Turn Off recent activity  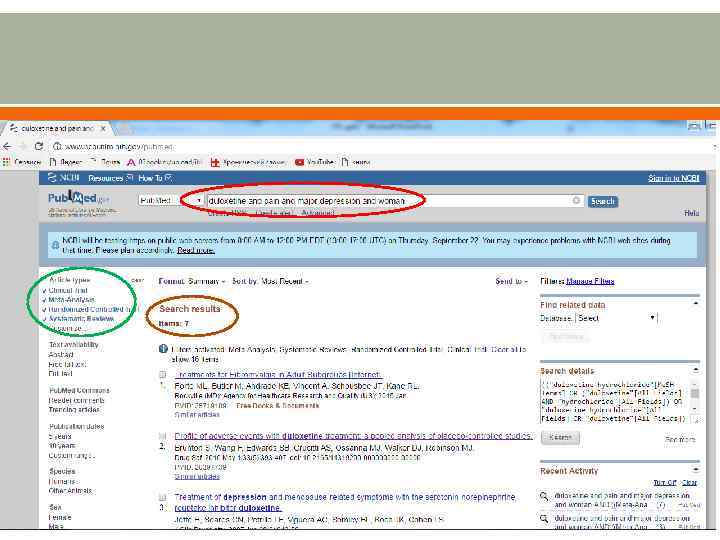click(665, 482)
